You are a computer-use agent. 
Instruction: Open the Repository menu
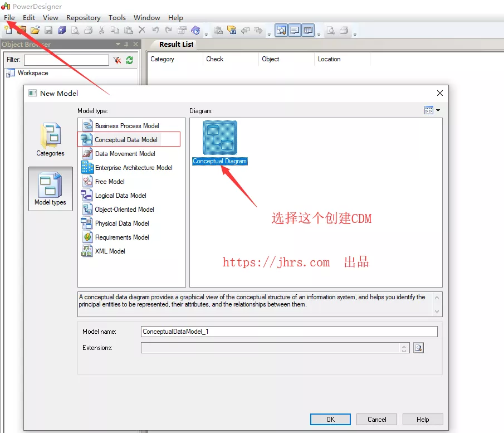click(83, 18)
